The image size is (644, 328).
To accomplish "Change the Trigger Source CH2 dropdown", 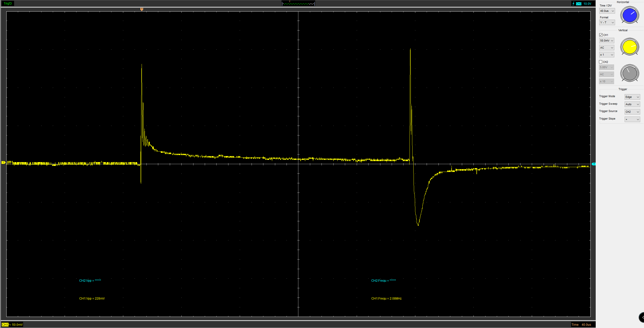I will [x=632, y=112].
